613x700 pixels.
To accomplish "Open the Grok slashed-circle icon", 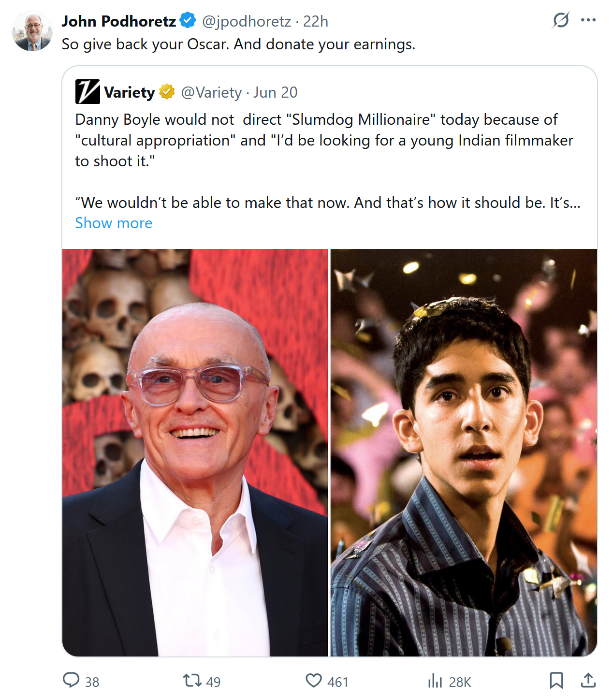I will point(561,20).
